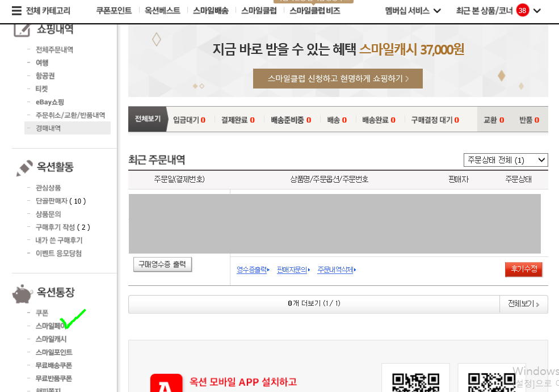Screen dimensions: 559x392
Task: Open 무료배송쿠폰 under 옥션통장
Action: pyautogui.click(x=54, y=365)
